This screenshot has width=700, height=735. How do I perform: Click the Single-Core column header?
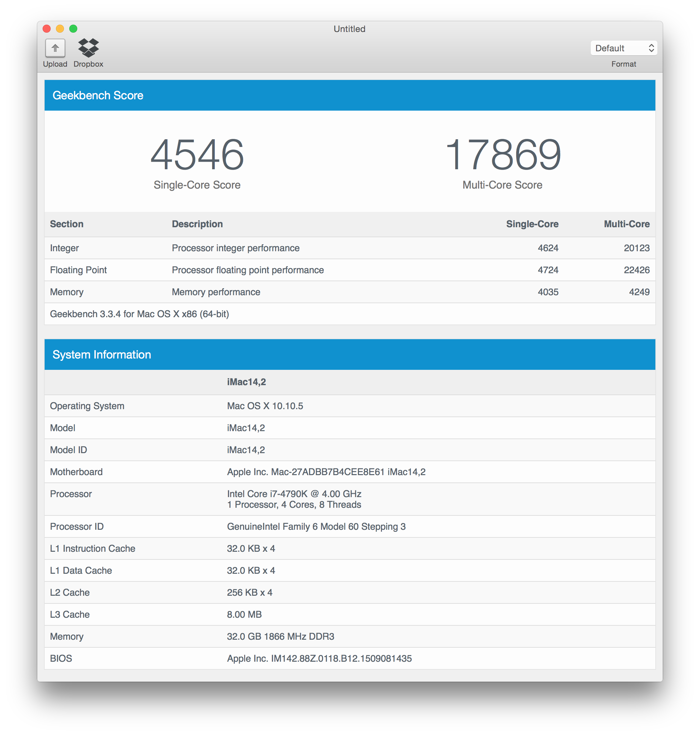click(x=532, y=224)
